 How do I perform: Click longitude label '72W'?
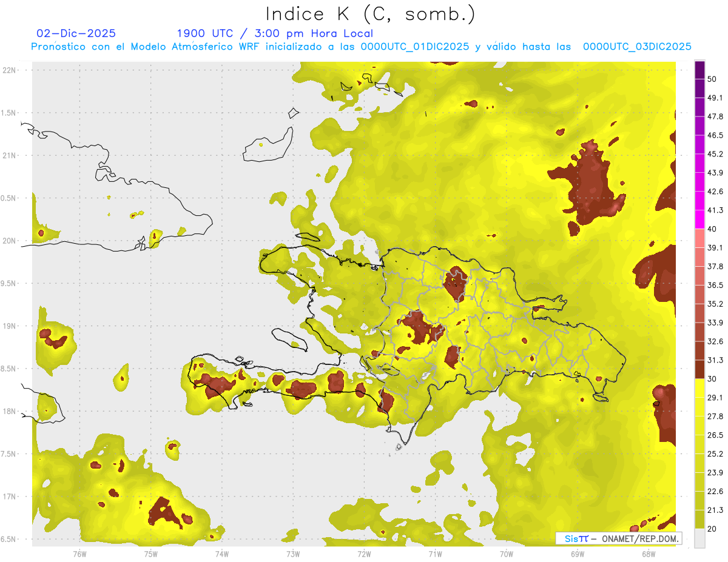tap(364, 554)
